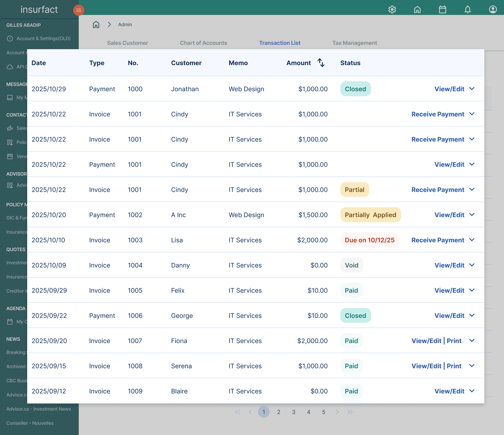Go to last page double-arrow
This screenshot has width=504, height=435.
pos(350,412)
